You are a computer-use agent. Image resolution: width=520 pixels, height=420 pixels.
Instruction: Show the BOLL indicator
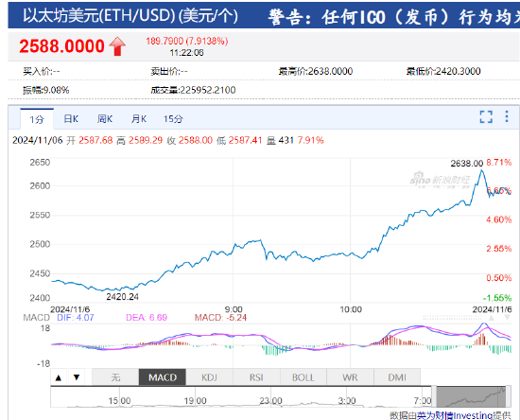pyautogui.click(x=303, y=377)
